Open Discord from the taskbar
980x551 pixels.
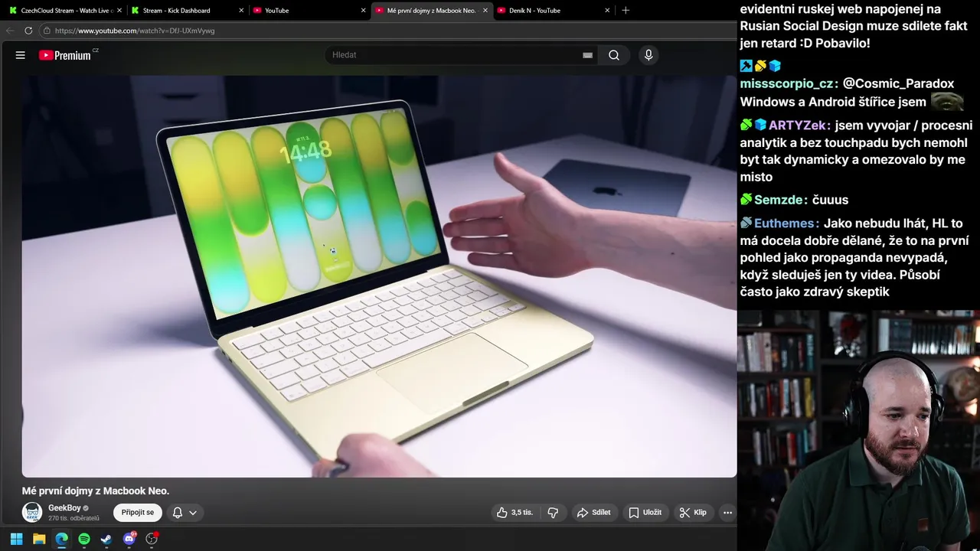pyautogui.click(x=129, y=539)
